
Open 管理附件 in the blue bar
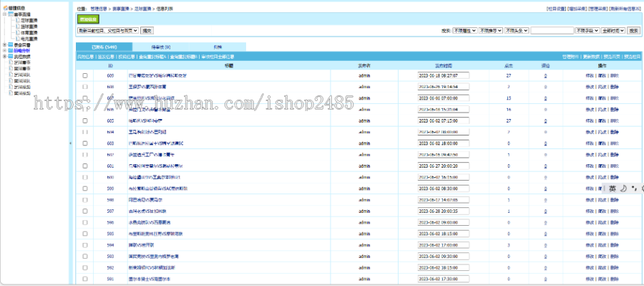point(570,57)
